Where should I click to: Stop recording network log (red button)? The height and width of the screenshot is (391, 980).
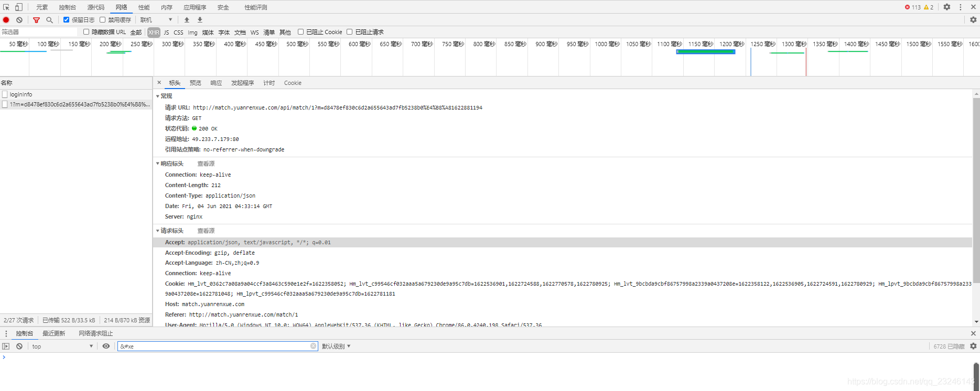click(x=6, y=20)
